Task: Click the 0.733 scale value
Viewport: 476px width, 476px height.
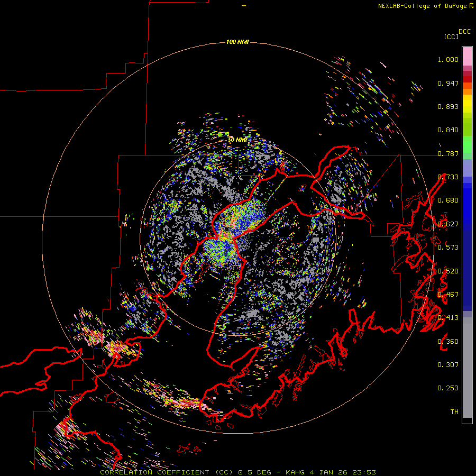Action: (x=448, y=177)
